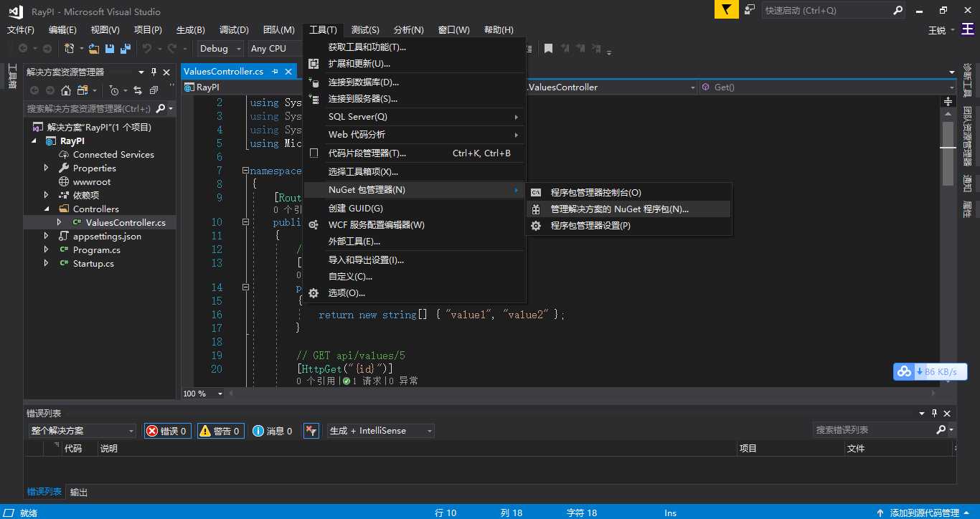Open the Any CPU platform dropdown
This screenshot has height=519, width=980.
click(x=275, y=49)
